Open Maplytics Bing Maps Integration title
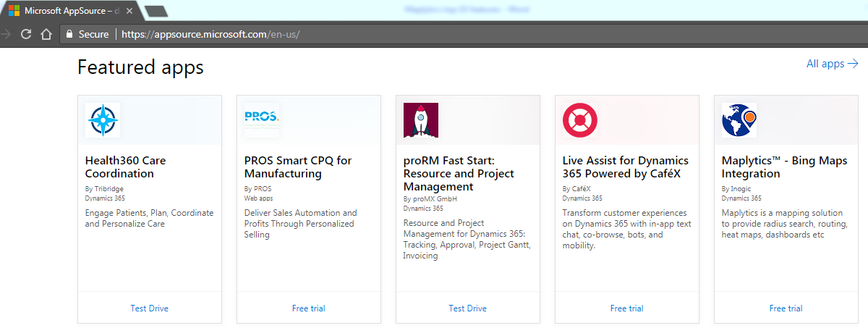Viewport: 868px width, 336px height. 784,167
